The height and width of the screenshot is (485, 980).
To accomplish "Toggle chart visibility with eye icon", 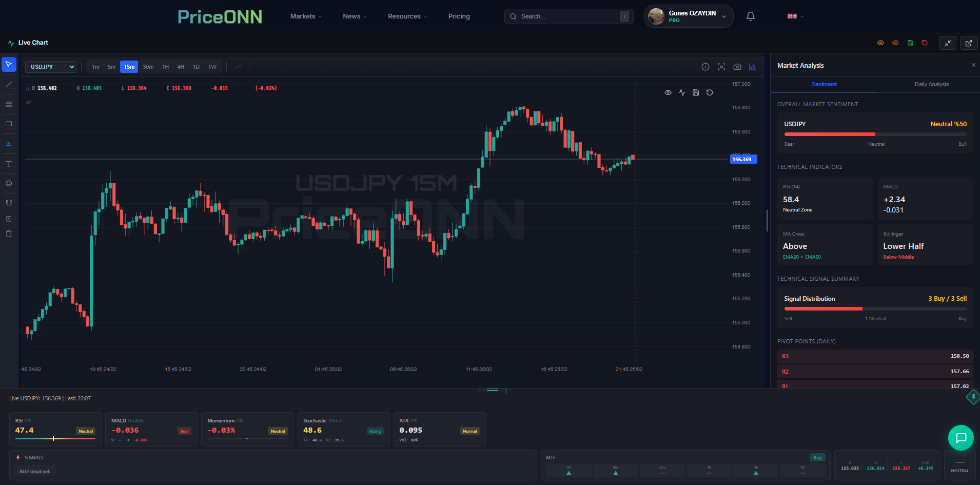I will pos(668,92).
